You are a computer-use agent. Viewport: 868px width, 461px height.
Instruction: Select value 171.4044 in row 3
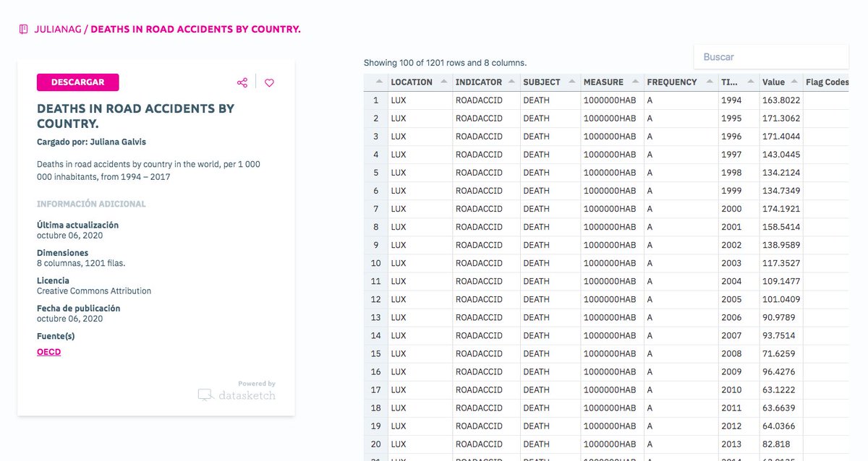781,137
